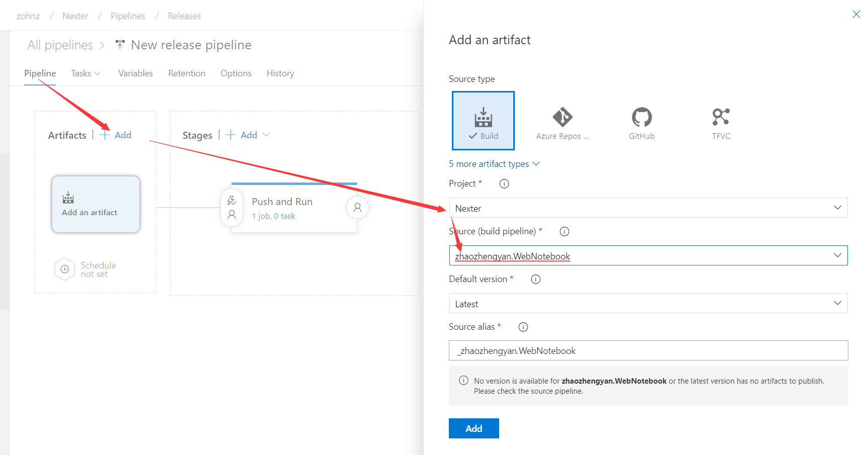Select the Build source type

pyautogui.click(x=483, y=120)
